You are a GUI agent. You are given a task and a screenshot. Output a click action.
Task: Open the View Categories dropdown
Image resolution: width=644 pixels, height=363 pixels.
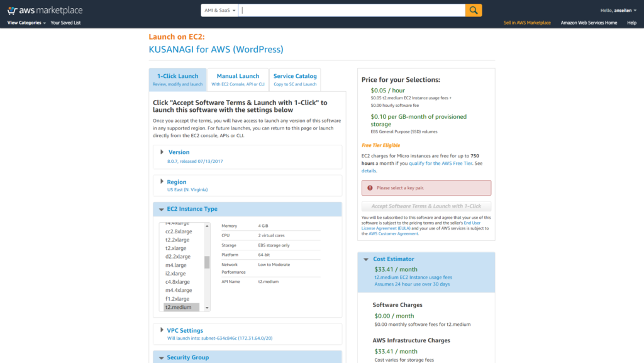26,23
